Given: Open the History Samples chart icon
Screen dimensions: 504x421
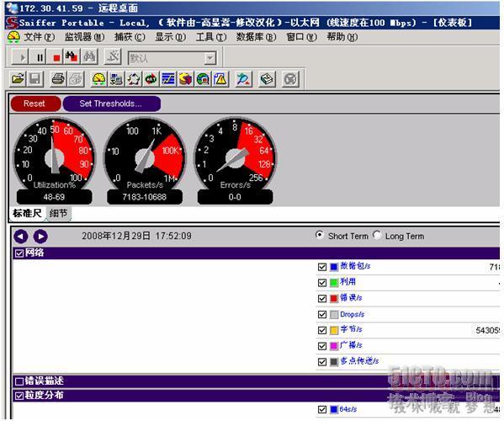Looking at the screenshot, I should (168, 78).
